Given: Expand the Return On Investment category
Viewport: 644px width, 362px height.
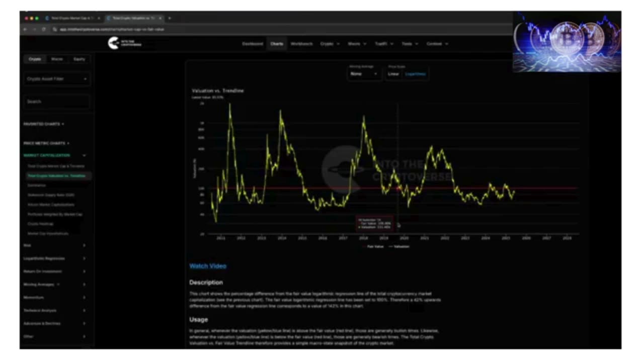Looking at the screenshot, I should tap(55, 271).
